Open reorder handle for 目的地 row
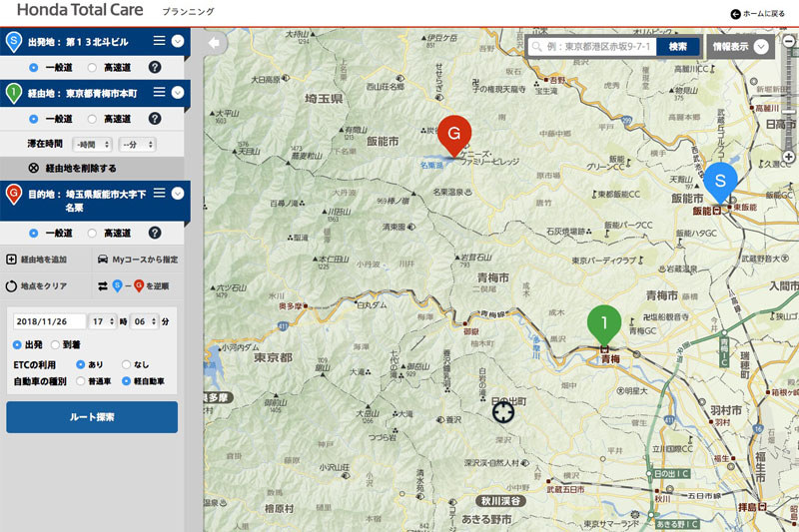 tap(160, 193)
